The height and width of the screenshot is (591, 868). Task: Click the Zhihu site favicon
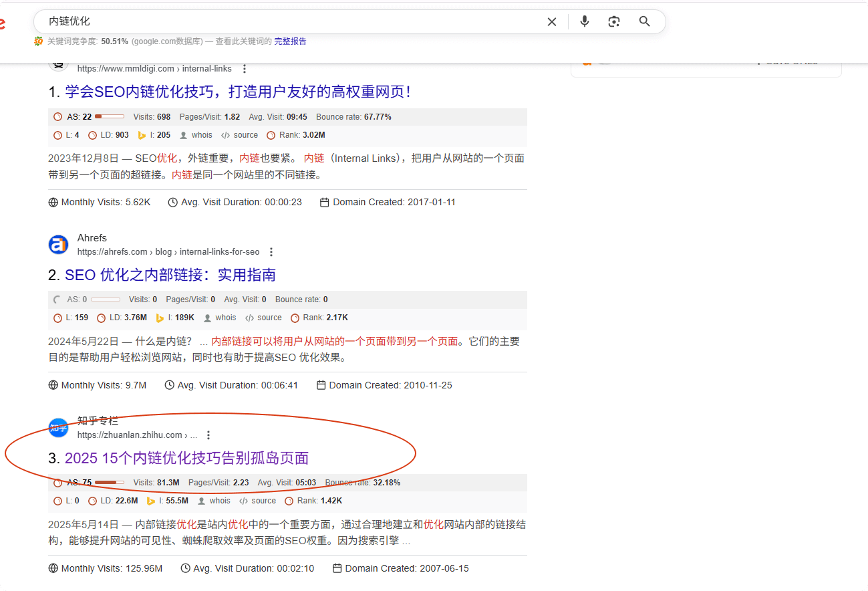pos(59,428)
